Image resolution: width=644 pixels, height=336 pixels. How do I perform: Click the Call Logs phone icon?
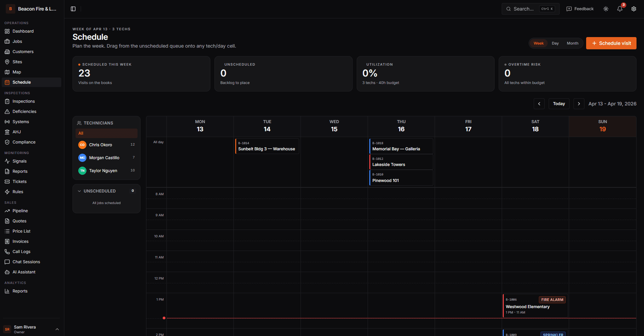[x=7, y=252]
